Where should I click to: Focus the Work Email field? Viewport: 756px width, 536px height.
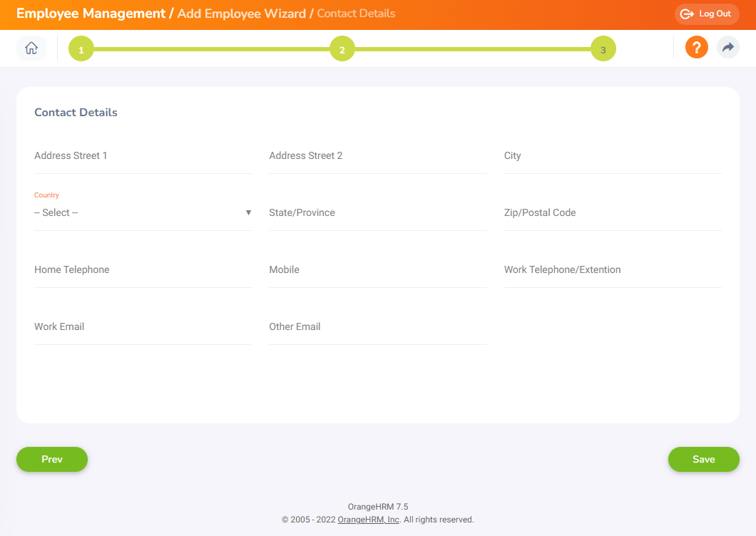143,328
